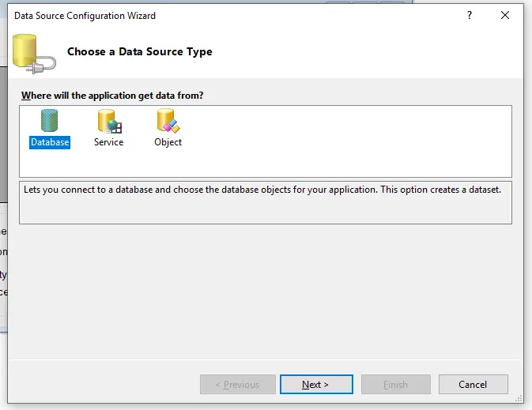
Task: Select the Object data source icon
Action: [168, 121]
